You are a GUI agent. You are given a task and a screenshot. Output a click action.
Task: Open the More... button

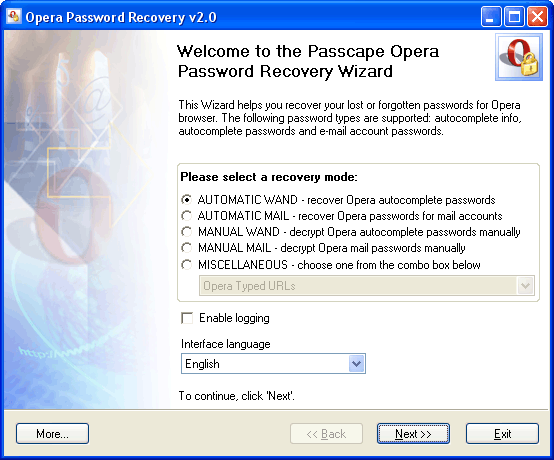(52, 434)
